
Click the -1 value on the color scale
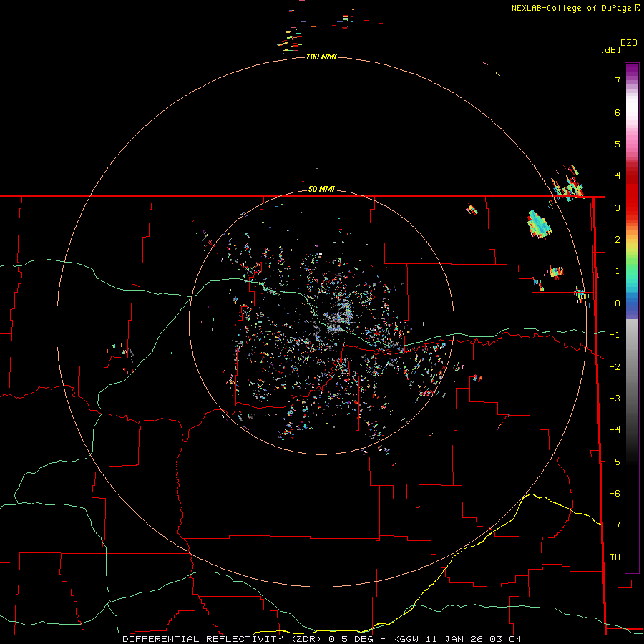click(615, 335)
